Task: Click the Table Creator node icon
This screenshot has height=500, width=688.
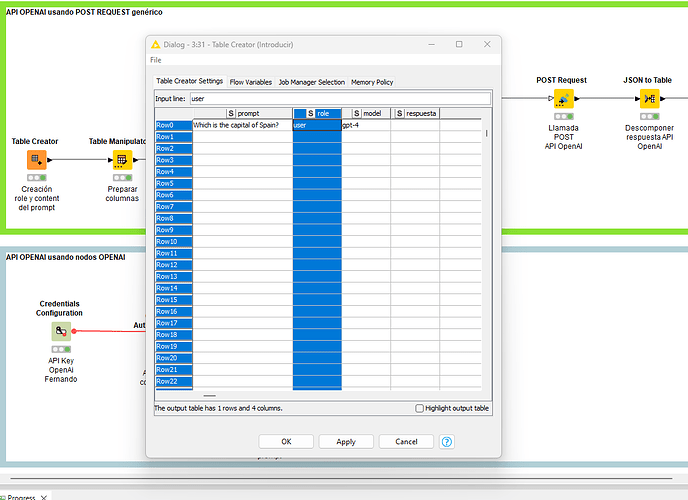Action: [37, 160]
